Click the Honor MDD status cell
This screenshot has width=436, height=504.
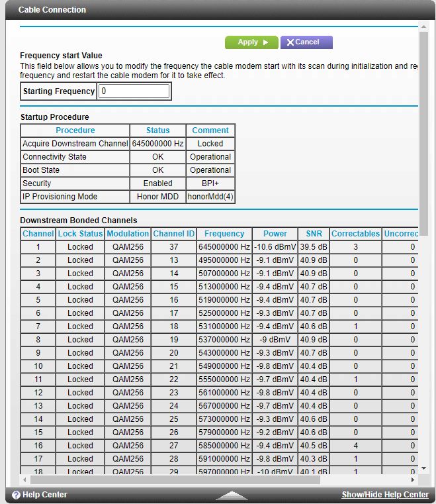pos(157,197)
